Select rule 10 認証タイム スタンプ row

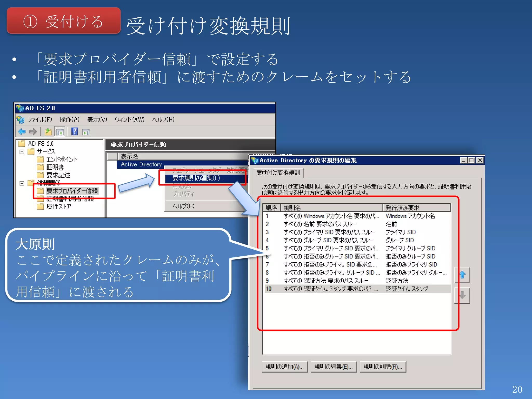[x=357, y=289]
